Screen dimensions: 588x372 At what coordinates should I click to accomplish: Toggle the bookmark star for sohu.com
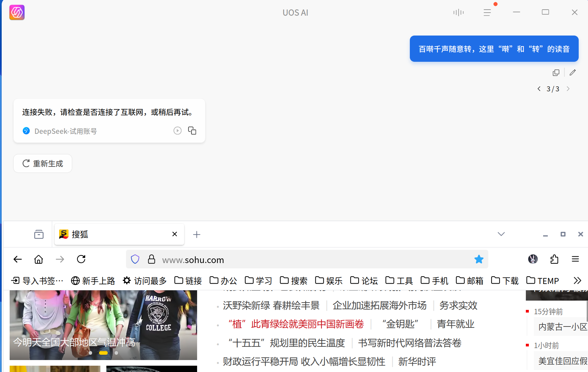[x=479, y=259]
